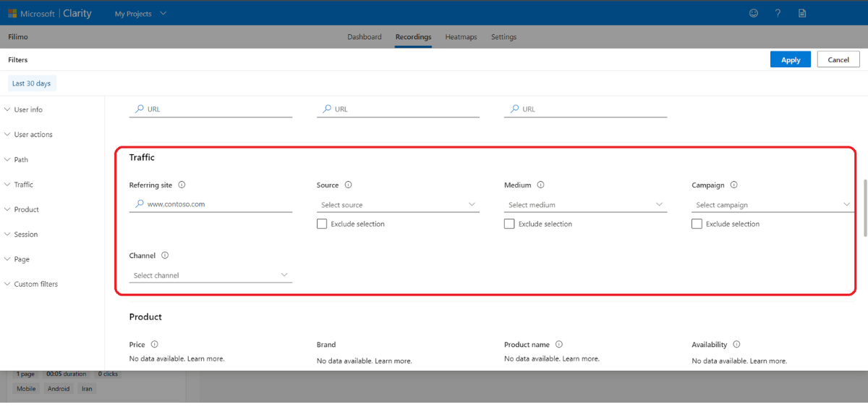Check Exclude selection under Campaign
The image size is (868, 407).
pos(697,225)
